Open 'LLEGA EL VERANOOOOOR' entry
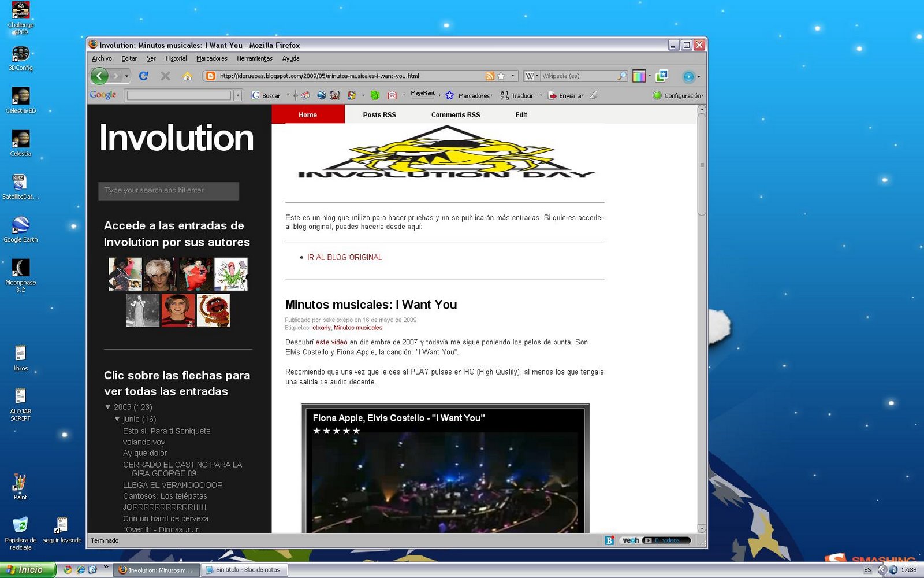This screenshot has height=578, width=924. click(173, 485)
